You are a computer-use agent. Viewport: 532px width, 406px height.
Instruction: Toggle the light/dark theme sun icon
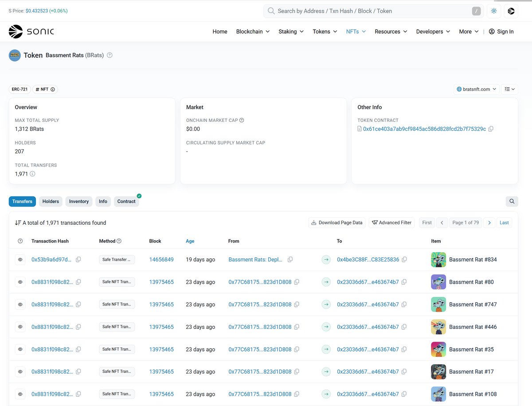[x=494, y=11]
